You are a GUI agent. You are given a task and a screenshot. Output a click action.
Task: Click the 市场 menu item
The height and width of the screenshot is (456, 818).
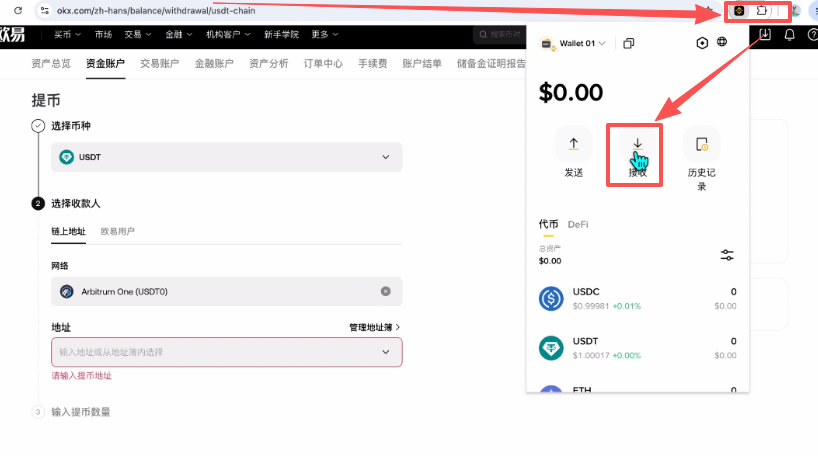tap(103, 34)
